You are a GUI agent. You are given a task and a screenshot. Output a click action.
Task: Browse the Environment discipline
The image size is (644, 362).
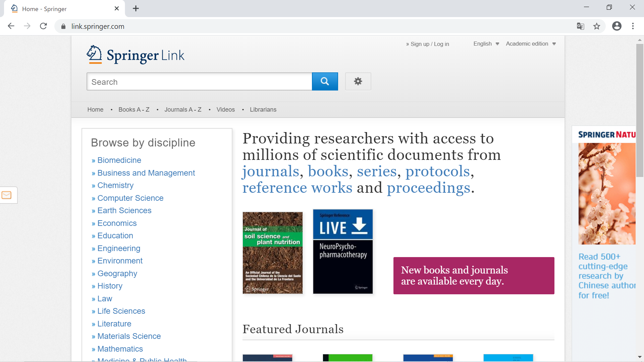[x=120, y=261]
